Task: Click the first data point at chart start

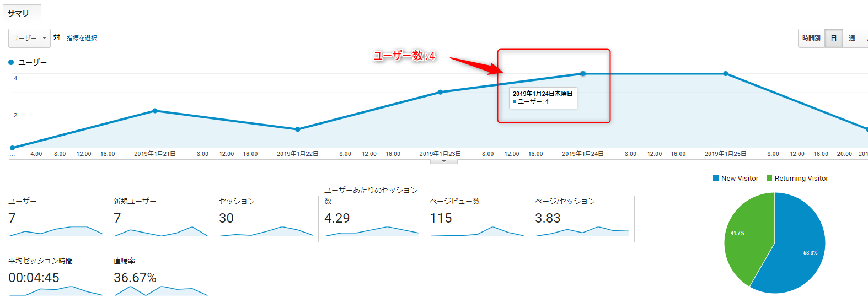Action: 12,148
